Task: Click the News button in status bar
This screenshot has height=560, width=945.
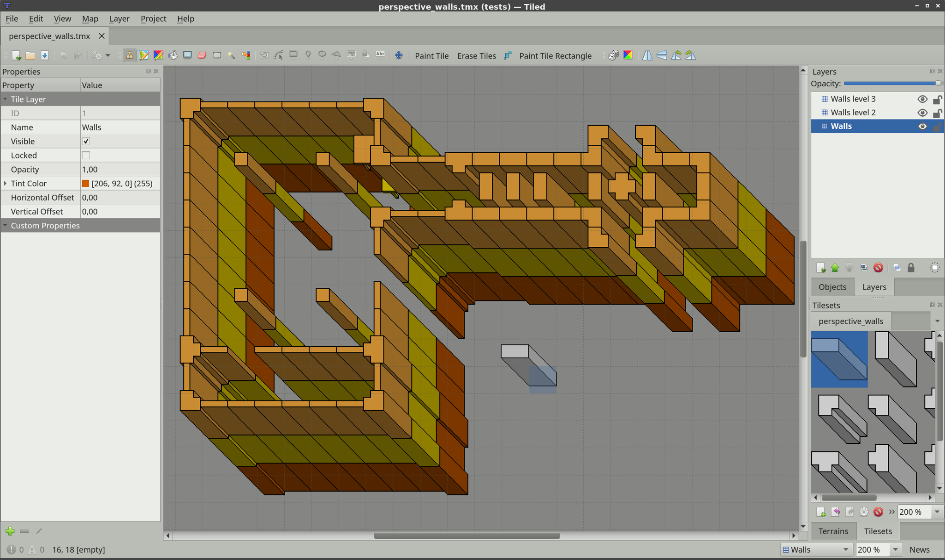Action: tap(919, 549)
